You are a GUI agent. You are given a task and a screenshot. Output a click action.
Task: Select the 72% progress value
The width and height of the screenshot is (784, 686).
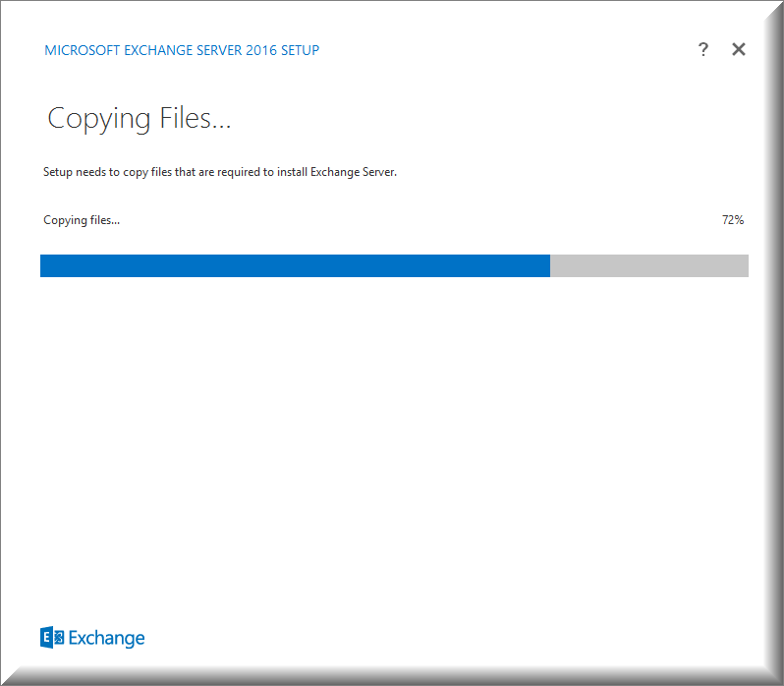[x=733, y=220]
